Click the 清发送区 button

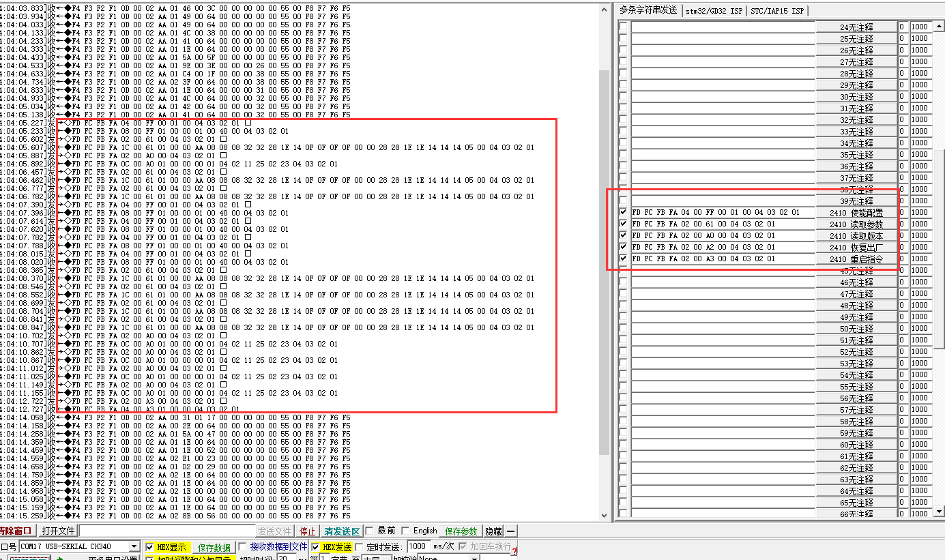pos(342,531)
